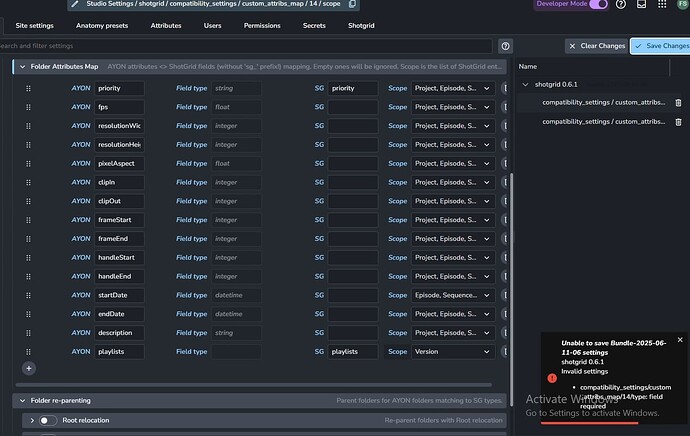Switch to Anatomy presets tab
This screenshot has width=690, height=436.
click(102, 26)
